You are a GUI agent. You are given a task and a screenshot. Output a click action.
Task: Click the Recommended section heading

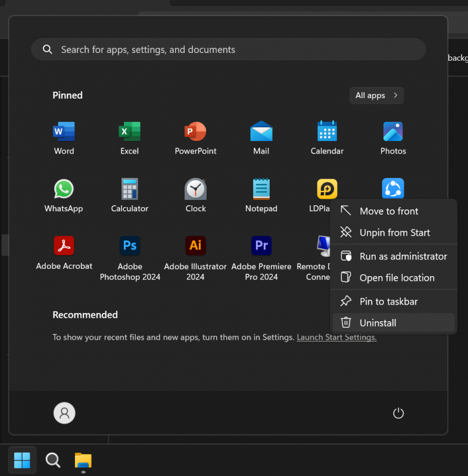pos(85,315)
